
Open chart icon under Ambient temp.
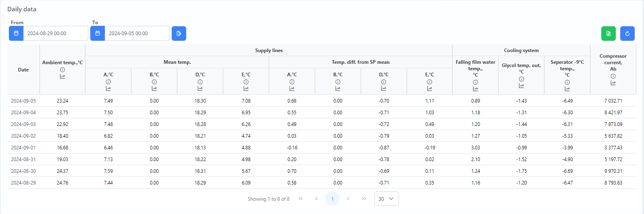62,76
